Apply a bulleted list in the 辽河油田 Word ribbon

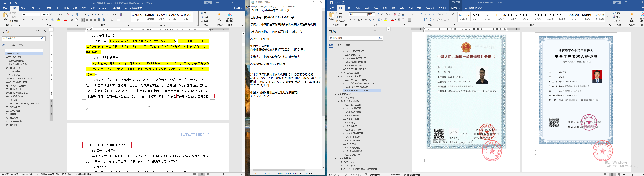[x=83, y=14]
